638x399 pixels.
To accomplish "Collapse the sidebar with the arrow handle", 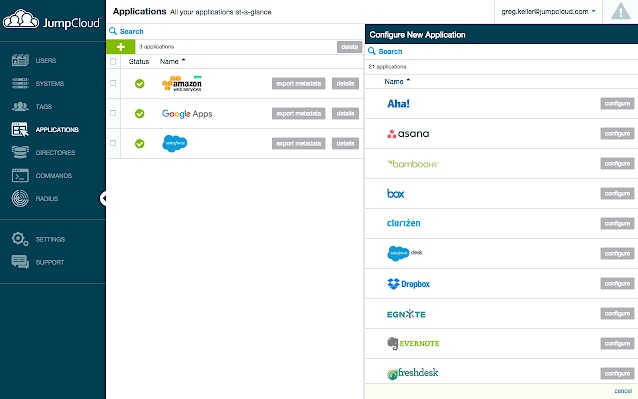I will tap(103, 198).
